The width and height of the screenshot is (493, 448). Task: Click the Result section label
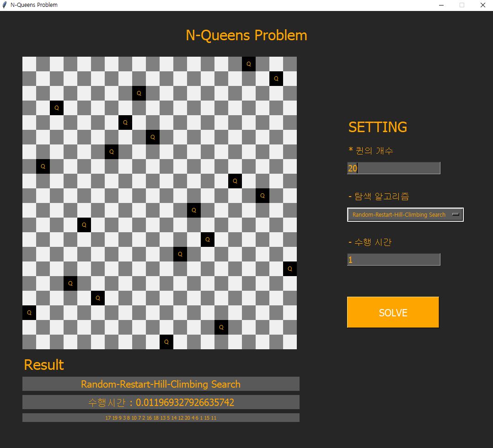click(x=43, y=365)
